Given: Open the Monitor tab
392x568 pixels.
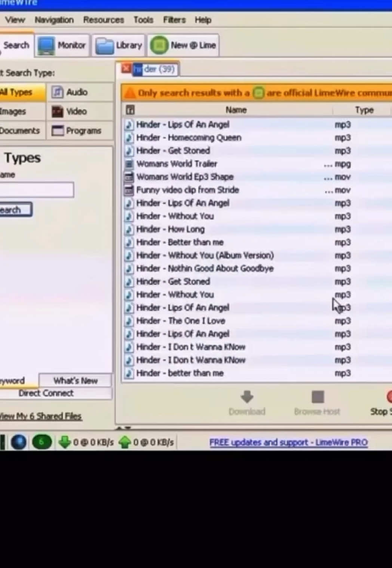Looking at the screenshot, I should [62, 45].
